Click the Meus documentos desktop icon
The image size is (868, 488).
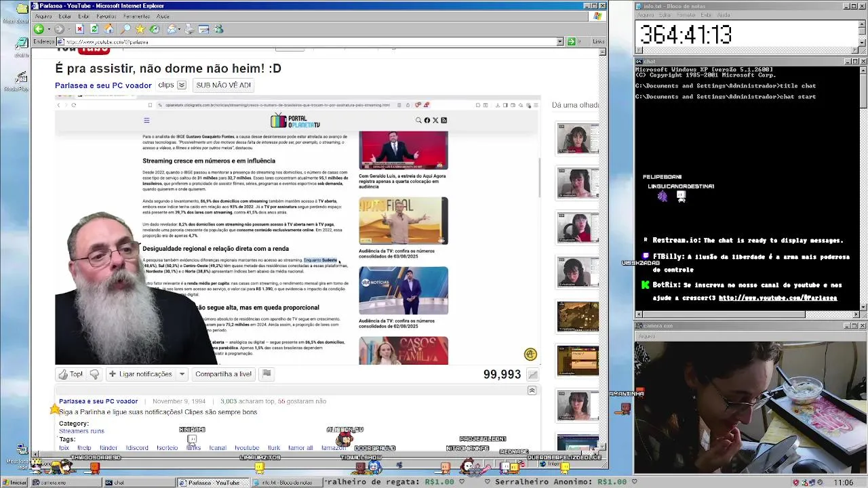tap(22, 12)
